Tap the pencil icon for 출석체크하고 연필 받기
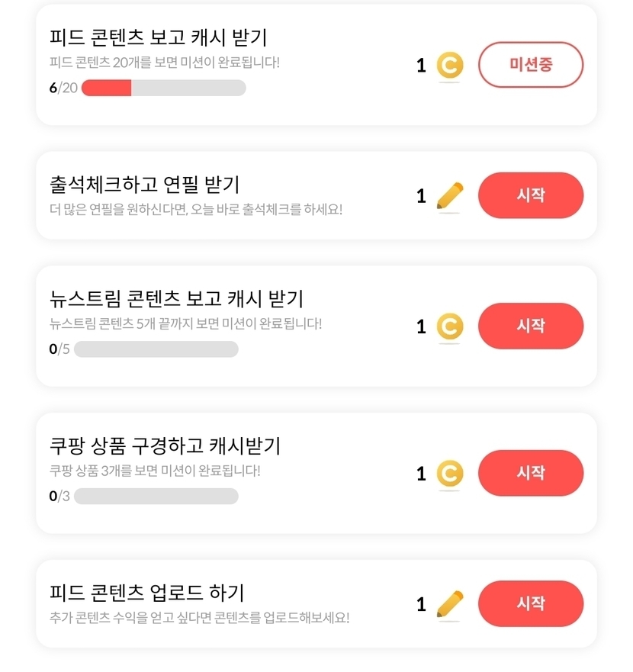The image size is (633, 672). pos(449,196)
